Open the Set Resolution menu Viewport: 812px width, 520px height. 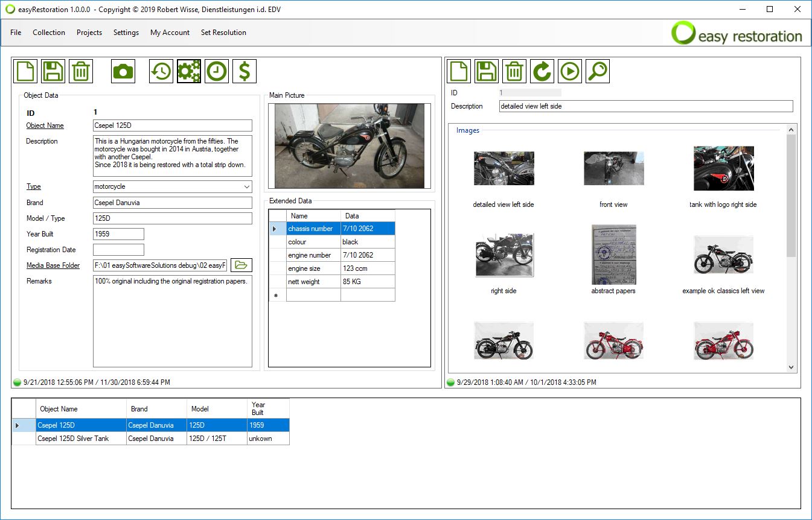pos(223,33)
